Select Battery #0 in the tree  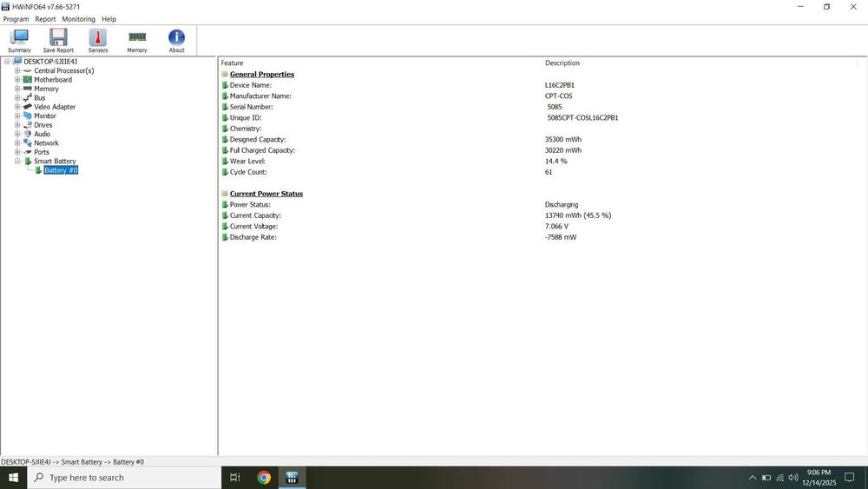tap(61, 170)
